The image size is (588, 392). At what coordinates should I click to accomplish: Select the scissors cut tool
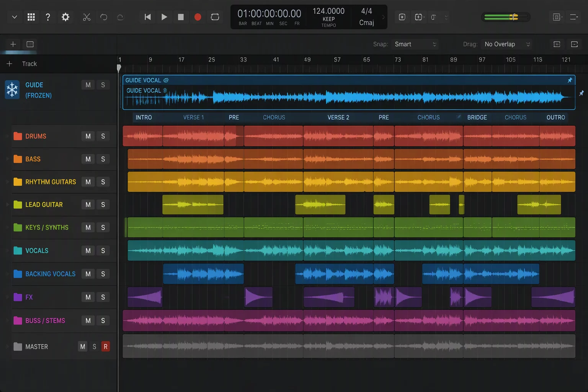click(87, 17)
